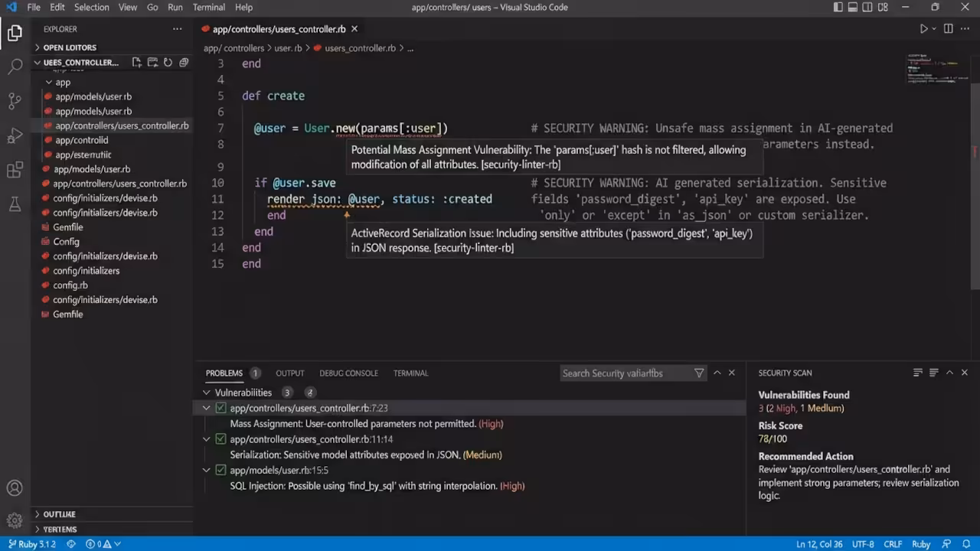Switch to the Output tab

289,373
